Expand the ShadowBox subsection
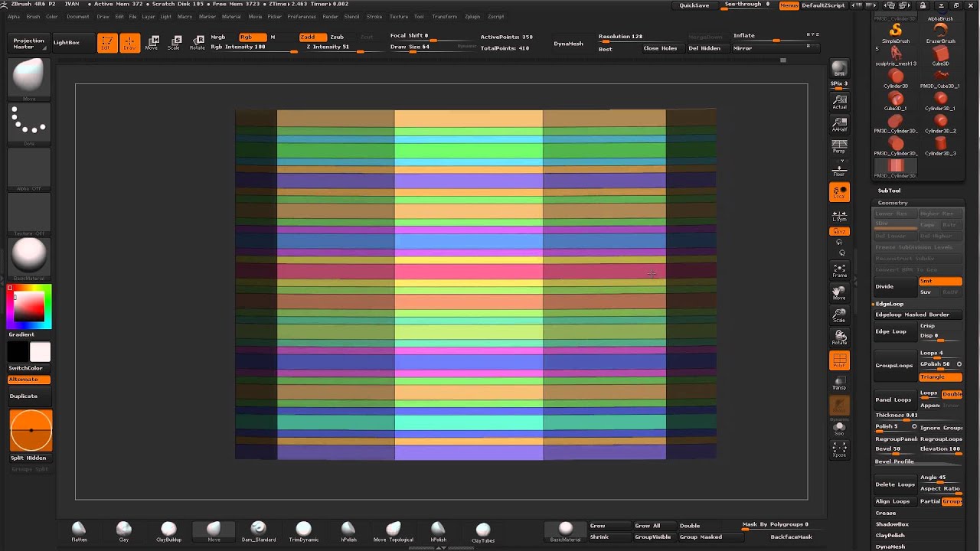The width and height of the screenshot is (980, 551). [x=892, y=524]
